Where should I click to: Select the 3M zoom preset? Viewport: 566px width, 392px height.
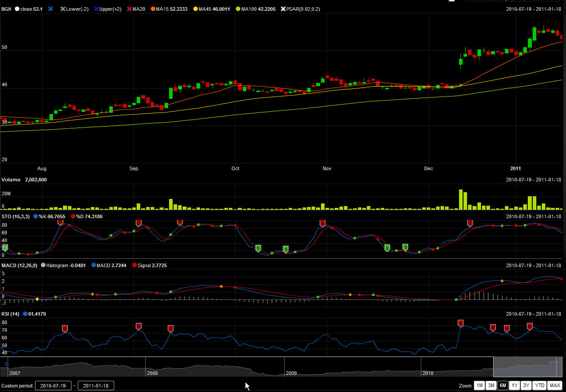(491, 385)
